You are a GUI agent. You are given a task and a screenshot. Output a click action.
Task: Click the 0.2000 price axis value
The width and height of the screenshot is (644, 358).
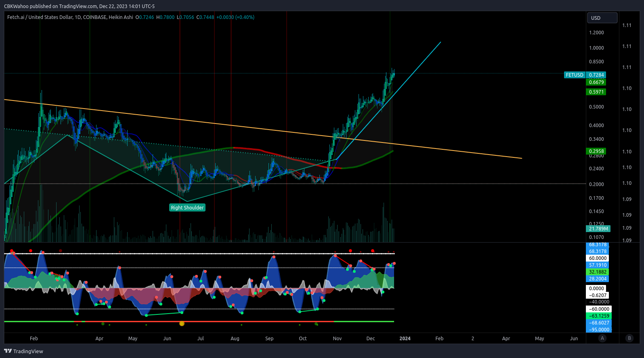pyautogui.click(x=596, y=184)
